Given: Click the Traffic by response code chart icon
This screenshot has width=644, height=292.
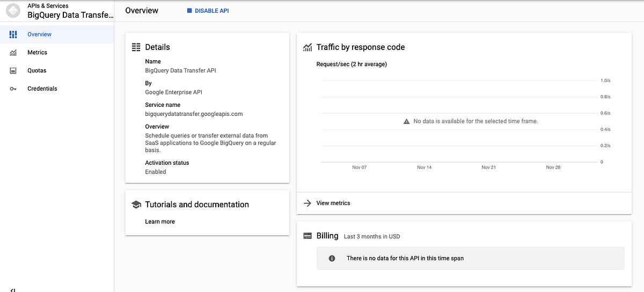Looking at the screenshot, I should click(308, 47).
